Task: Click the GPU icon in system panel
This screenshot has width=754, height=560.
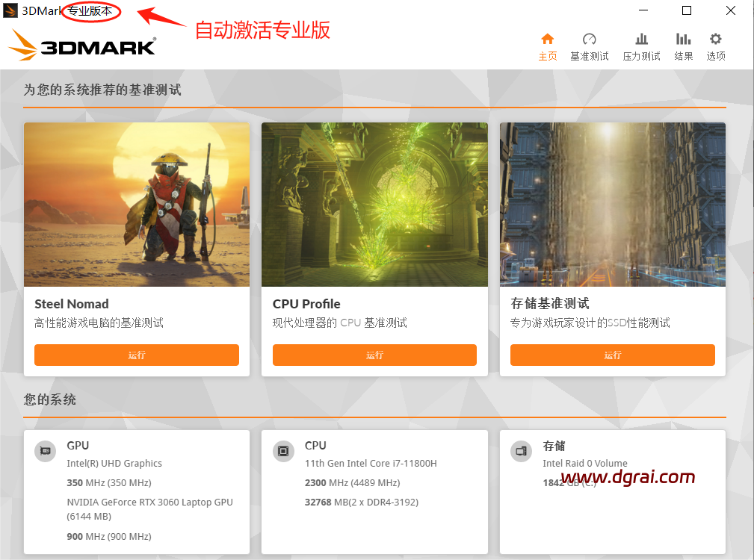Action: tap(45, 451)
